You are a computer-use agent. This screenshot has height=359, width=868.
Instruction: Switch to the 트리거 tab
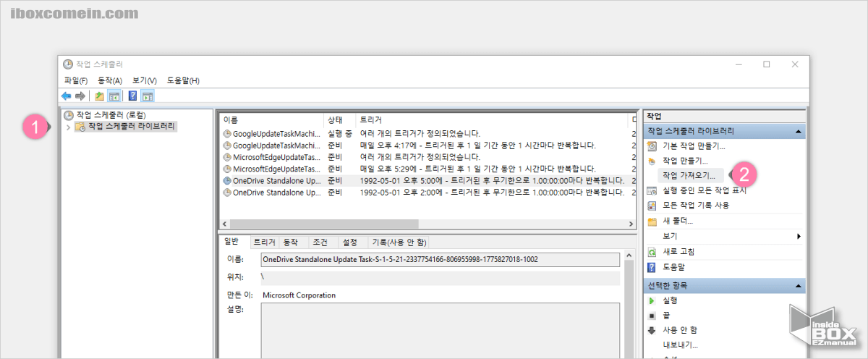263,242
